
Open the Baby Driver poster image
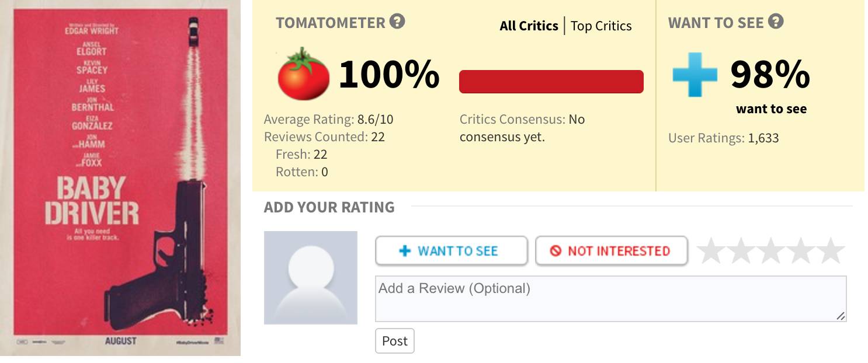click(120, 181)
